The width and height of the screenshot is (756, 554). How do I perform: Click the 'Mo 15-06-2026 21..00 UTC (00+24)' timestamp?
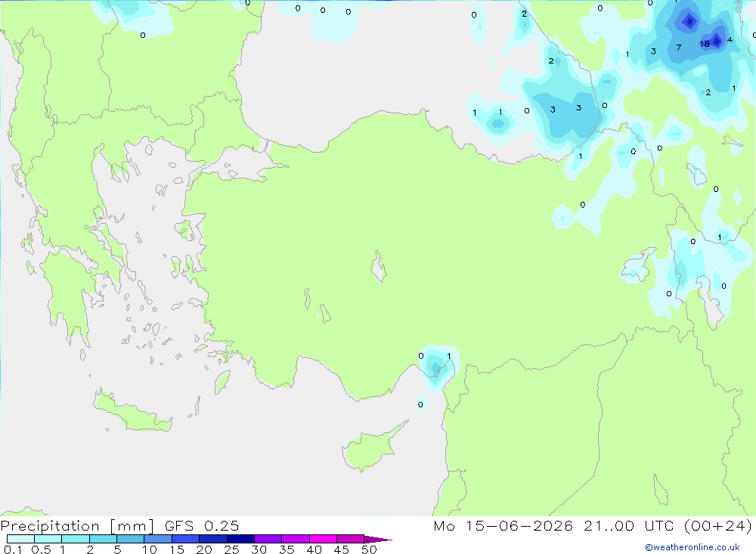click(x=593, y=526)
